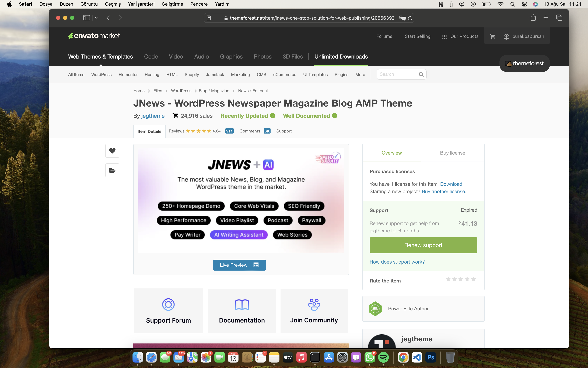Rate the item with one star

(448, 279)
